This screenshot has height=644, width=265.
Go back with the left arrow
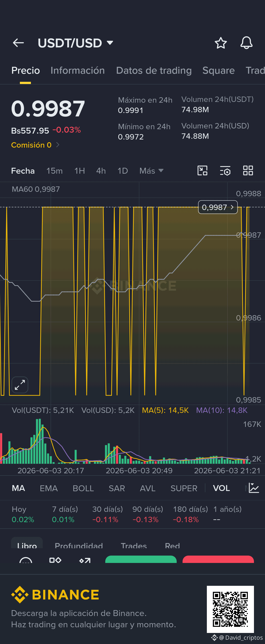(18, 43)
